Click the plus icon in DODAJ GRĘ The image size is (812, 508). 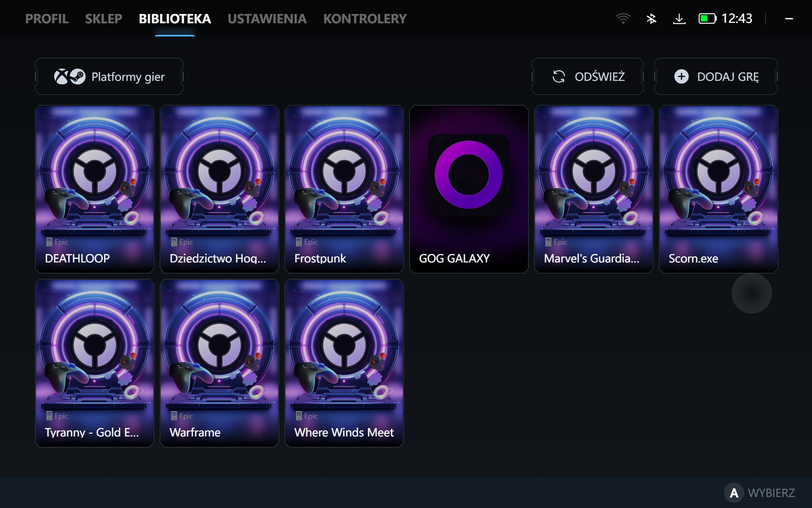coord(681,77)
